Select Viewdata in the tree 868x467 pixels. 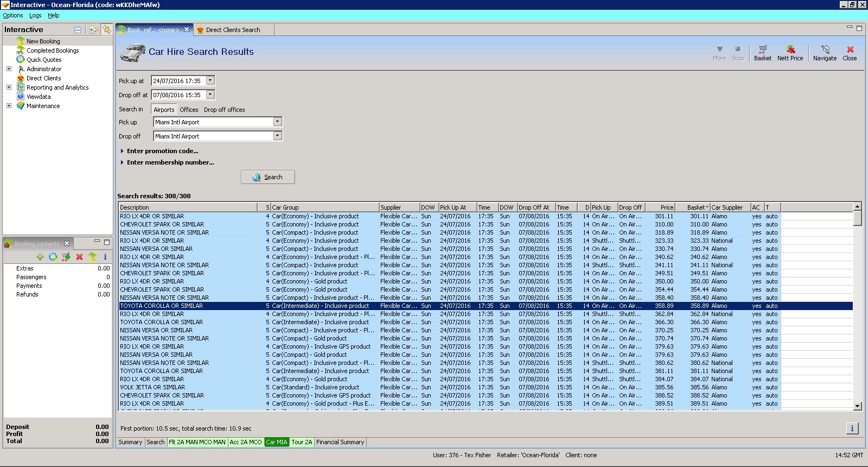point(39,97)
